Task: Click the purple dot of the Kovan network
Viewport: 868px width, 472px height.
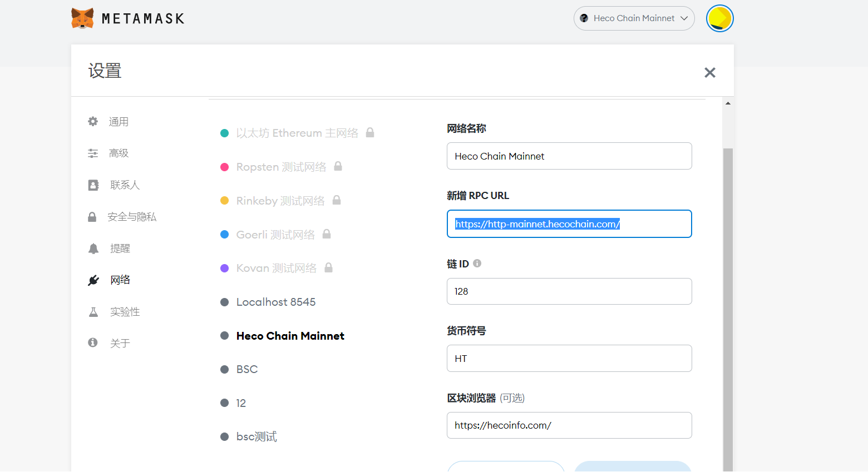Action: (225, 268)
